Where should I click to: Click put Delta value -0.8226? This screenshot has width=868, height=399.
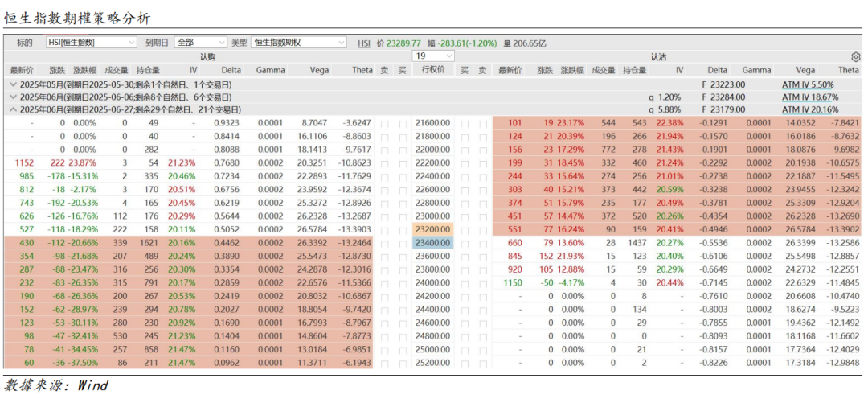(713, 364)
